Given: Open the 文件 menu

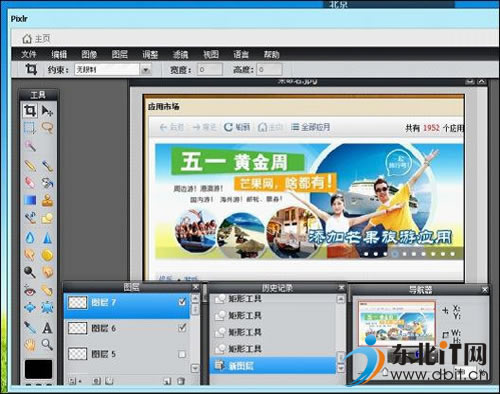Looking at the screenshot, I should [x=29, y=54].
